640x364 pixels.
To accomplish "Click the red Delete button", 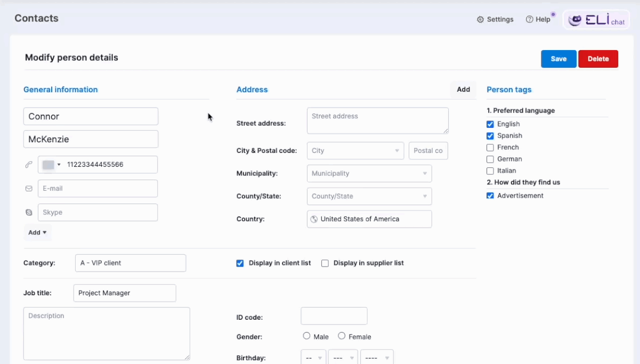I will 598,59.
